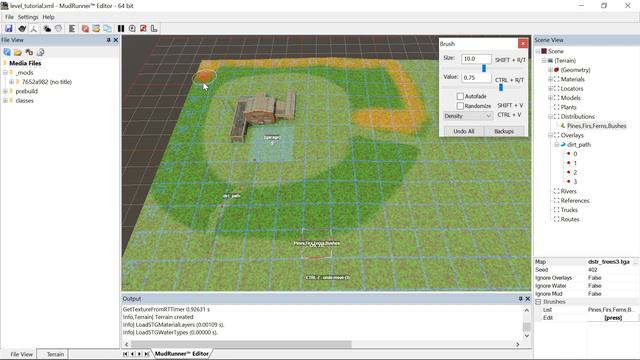Go to first document tab arrow

tap(125, 354)
